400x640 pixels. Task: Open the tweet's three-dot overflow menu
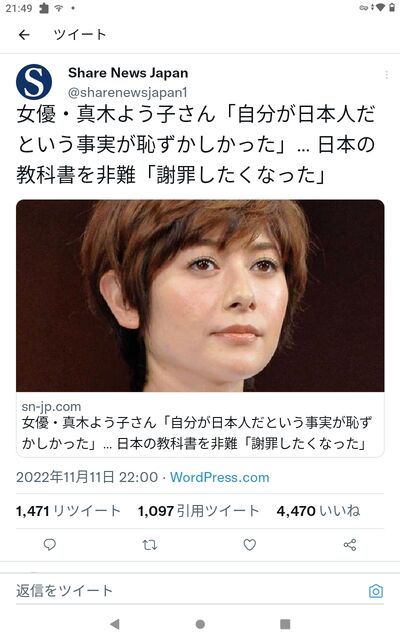(386, 75)
